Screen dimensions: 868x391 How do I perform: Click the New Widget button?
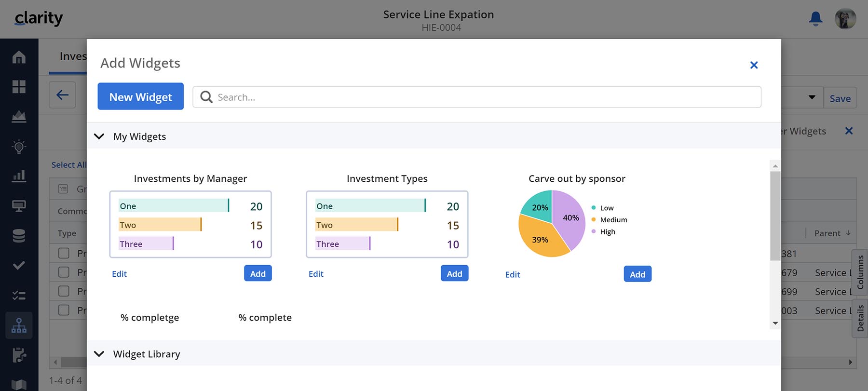[141, 96]
